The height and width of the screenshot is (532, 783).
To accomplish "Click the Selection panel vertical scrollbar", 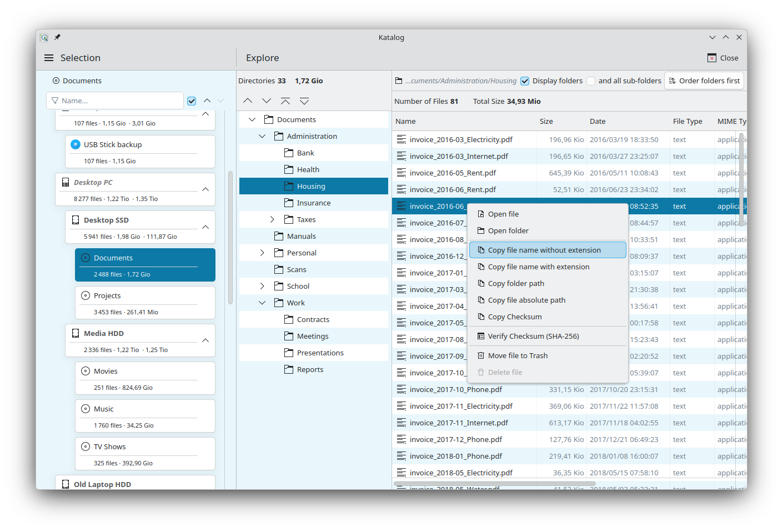I will point(230,237).
